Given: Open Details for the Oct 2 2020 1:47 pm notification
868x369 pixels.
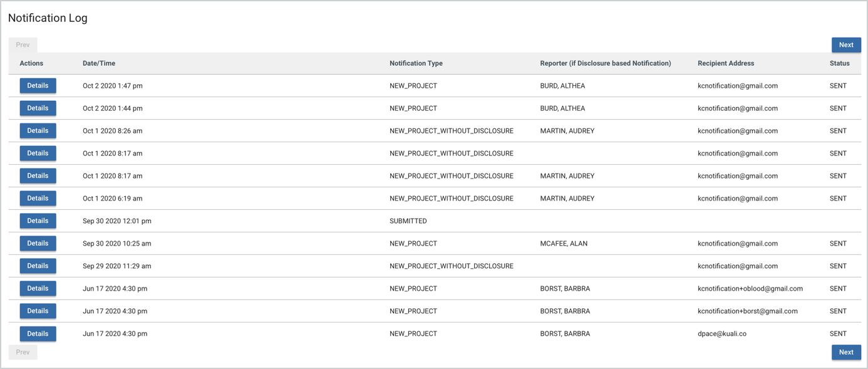Looking at the screenshot, I should coord(38,85).
